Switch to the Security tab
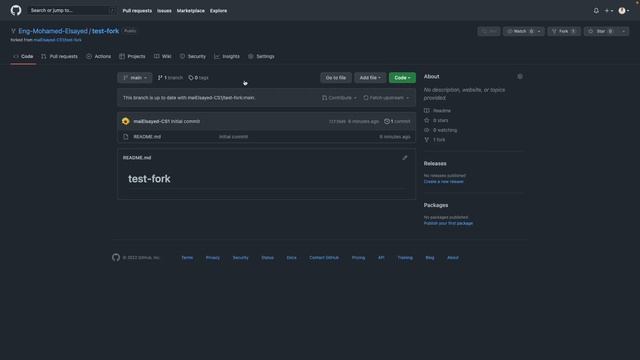Image resolution: width=640 pixels, height=360 pixels. coord(193,56)
